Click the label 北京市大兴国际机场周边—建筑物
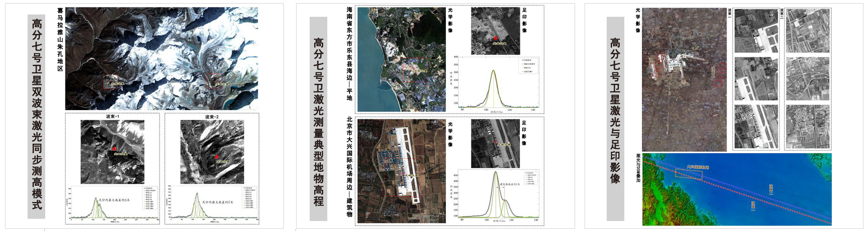 [x=349, y=167]
